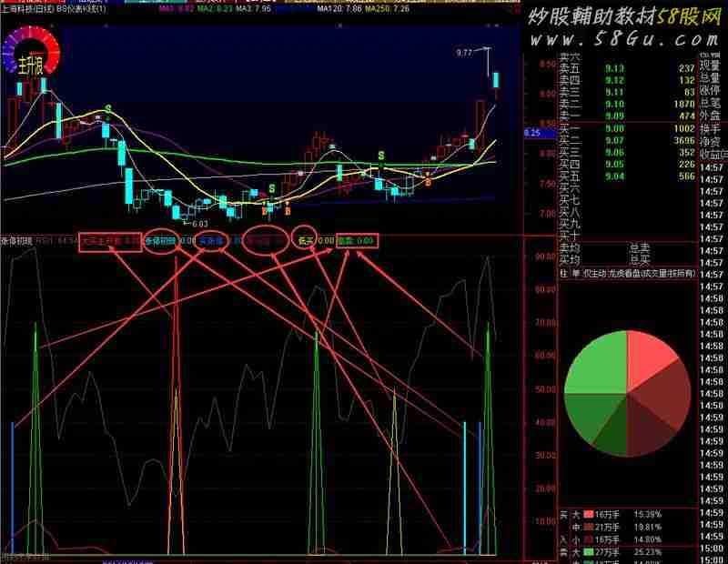Click the 90.00 indicator axis label
The height and width of the screenshot is (564, 728).
pos(545,257)
